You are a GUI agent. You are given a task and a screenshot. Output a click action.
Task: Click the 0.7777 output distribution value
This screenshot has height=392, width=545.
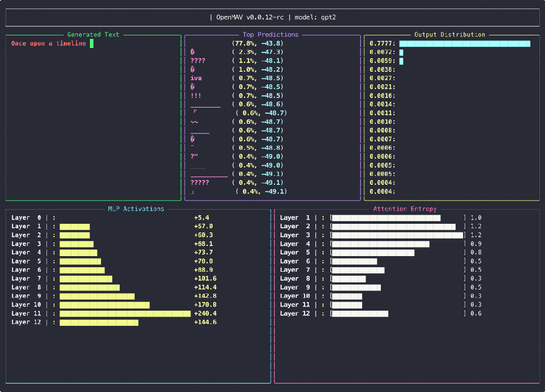point(382,43)
